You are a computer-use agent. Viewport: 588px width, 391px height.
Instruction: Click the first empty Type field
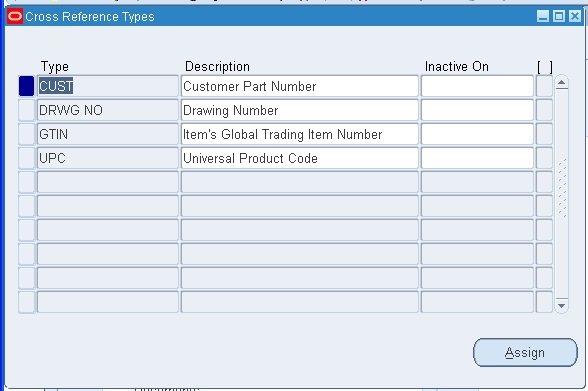(x=108, y=182)
